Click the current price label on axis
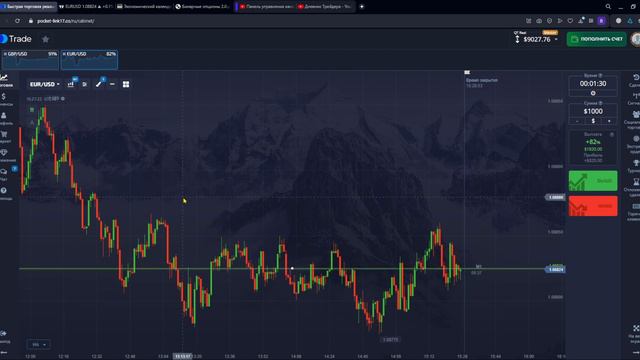The height and width of the screenshot is (360, 640). [x=556, y=269]
